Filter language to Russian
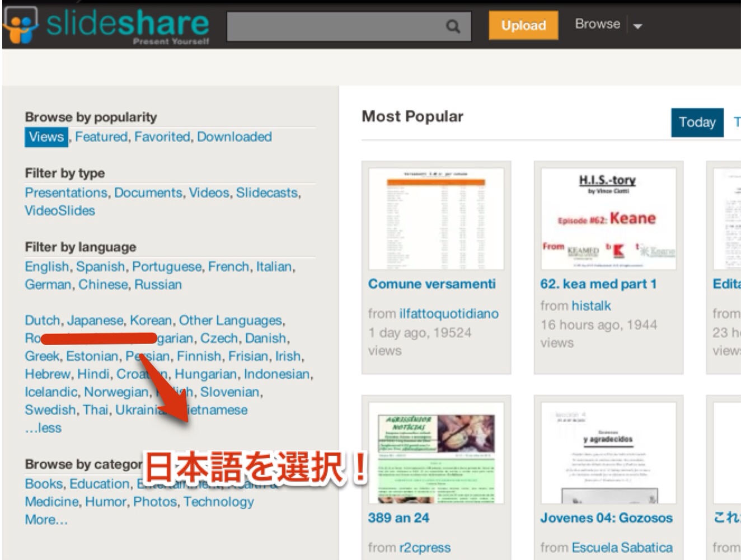 point(158,284)
